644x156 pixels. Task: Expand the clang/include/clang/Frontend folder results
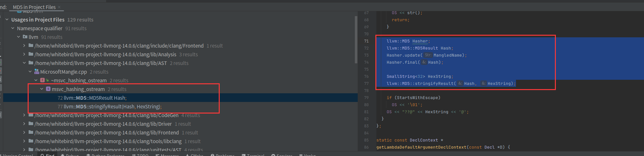pos(24,46)
